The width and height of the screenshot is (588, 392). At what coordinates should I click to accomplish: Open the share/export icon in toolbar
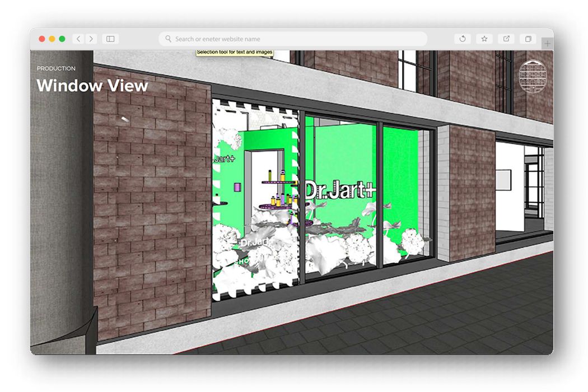point(506,39)
